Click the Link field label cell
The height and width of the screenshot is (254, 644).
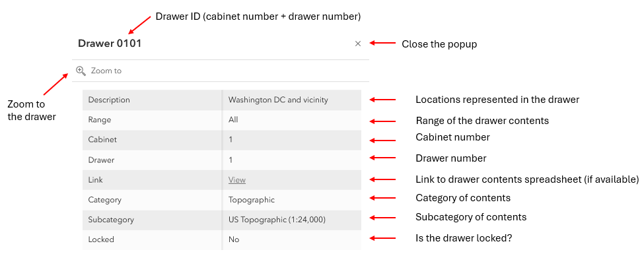click(153, 179)
